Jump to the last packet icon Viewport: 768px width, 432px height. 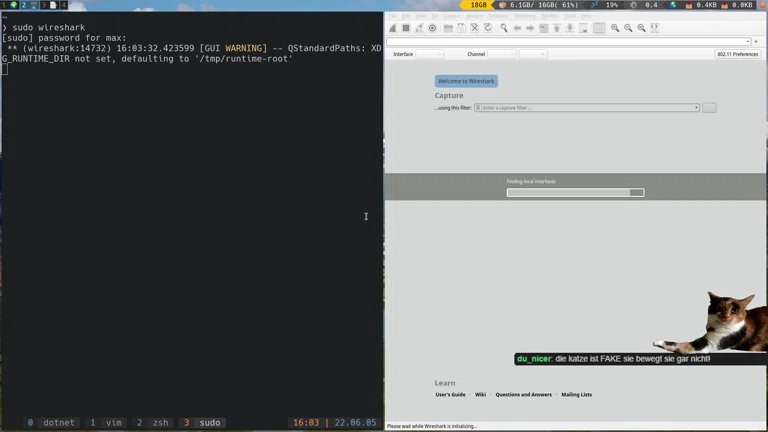pos(570,28)
